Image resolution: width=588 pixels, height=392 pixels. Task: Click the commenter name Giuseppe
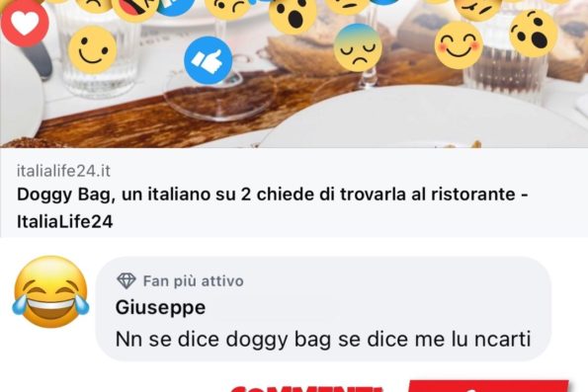click(x=160, y=308)
